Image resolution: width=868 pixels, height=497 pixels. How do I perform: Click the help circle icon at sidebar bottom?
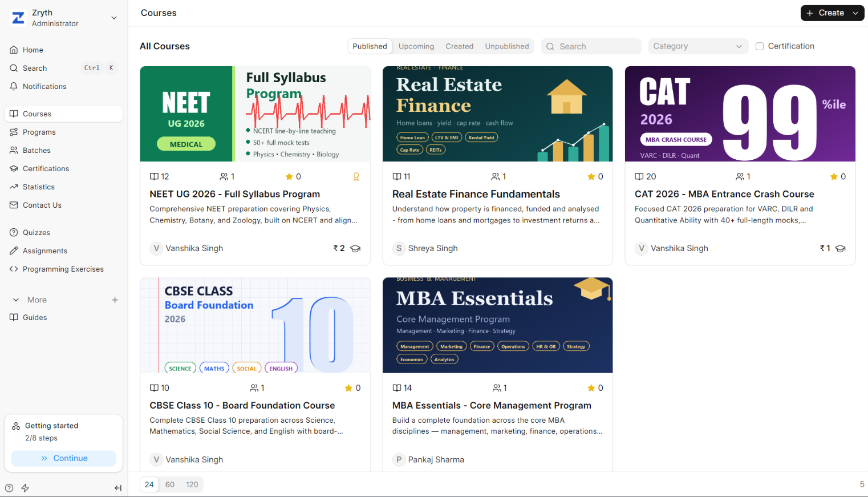pyautogui.click(x=9, y=488)
